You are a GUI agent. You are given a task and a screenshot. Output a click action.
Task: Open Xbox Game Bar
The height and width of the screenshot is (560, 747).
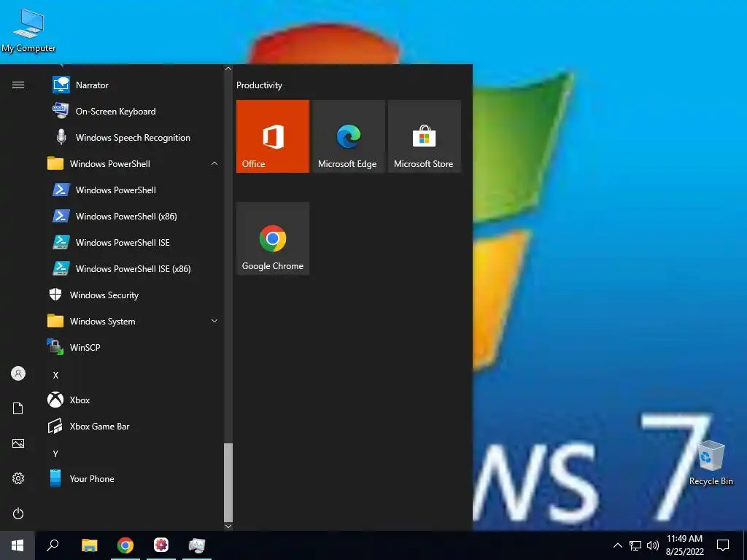[133, 426]
